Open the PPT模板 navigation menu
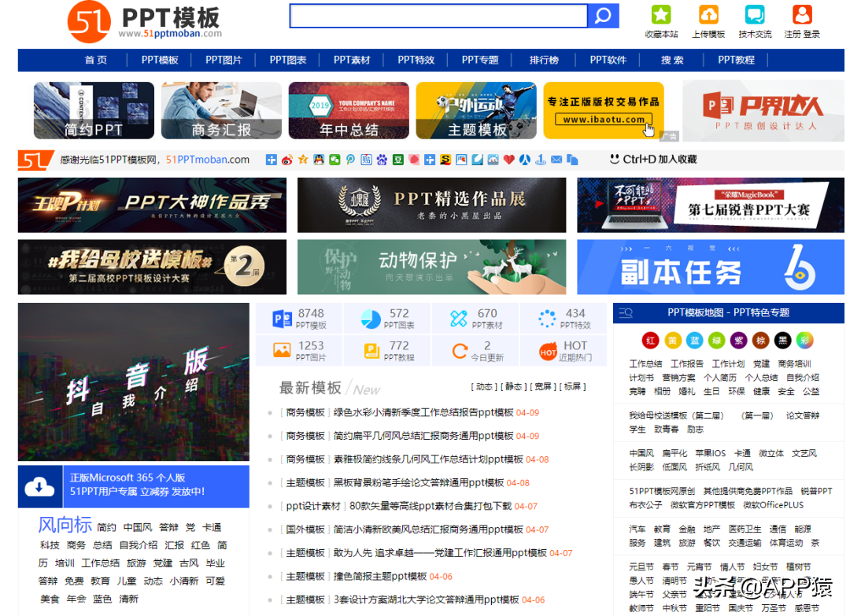The image size is (850, 616). [x=160, y=60]
